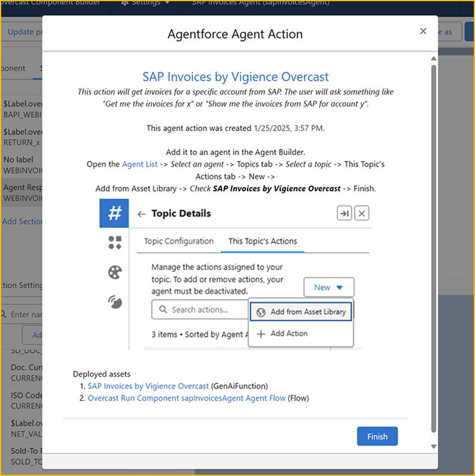Click the plus icon beside Add Action

[261, 334]
